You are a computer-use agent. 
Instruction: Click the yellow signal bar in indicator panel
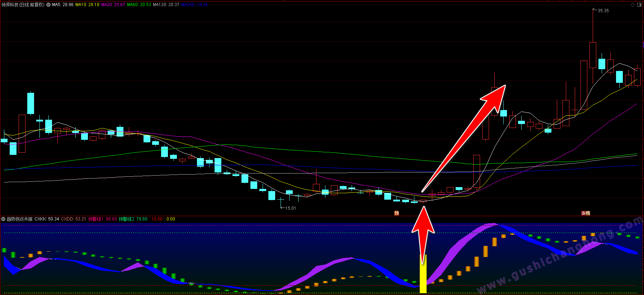(423, 274)
